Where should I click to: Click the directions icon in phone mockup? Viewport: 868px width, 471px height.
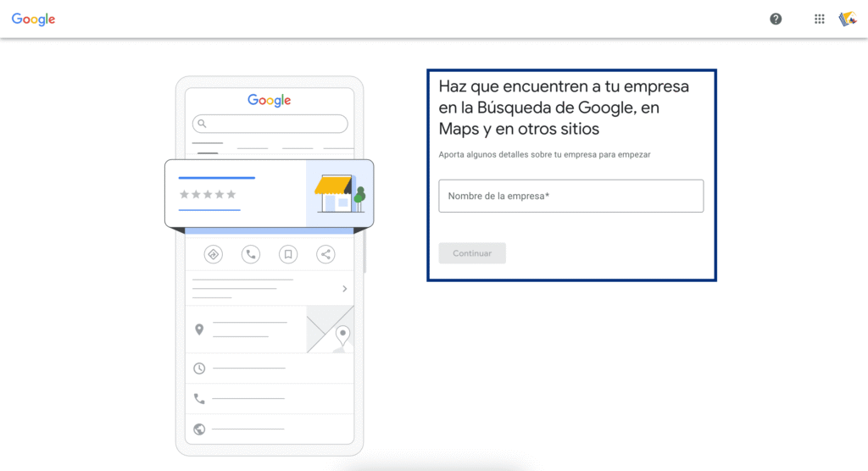coord(214,254)
